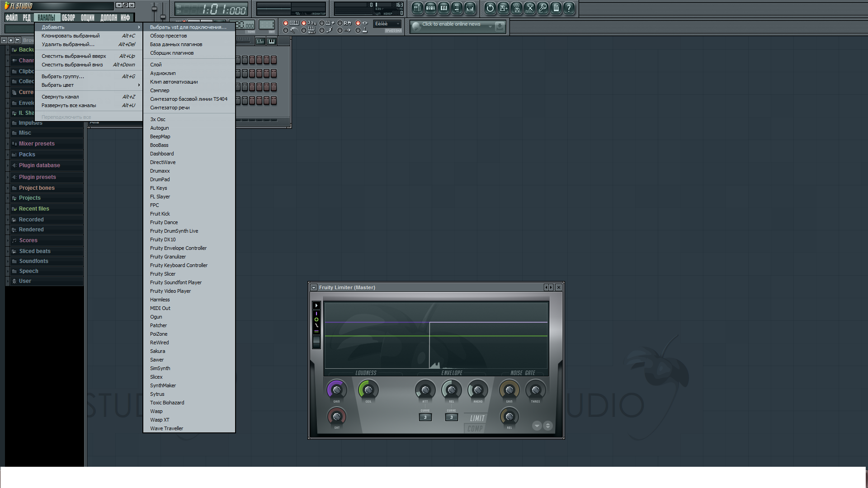
Task: Add the Sytrus channel from submenu
Action: [189, 394]
